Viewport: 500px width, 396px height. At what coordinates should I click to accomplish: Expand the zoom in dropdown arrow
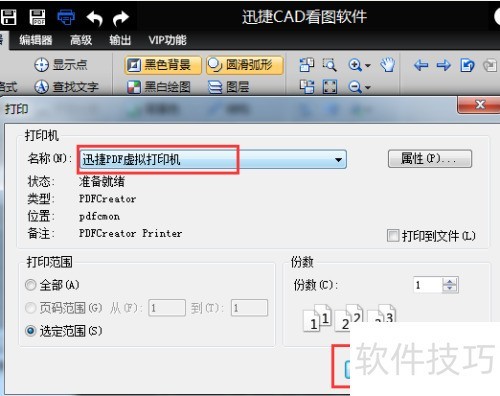point(368,65)
